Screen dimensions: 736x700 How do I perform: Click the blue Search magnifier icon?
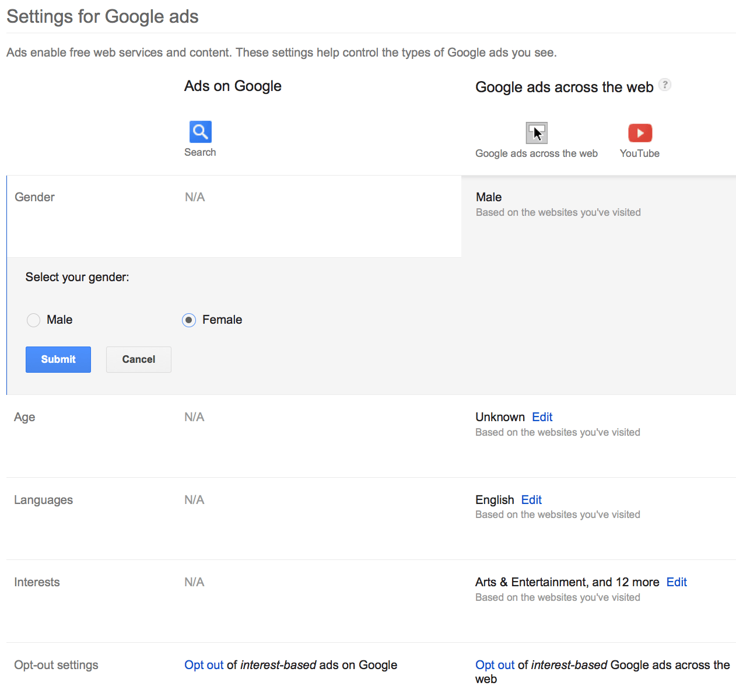point(200,132)
